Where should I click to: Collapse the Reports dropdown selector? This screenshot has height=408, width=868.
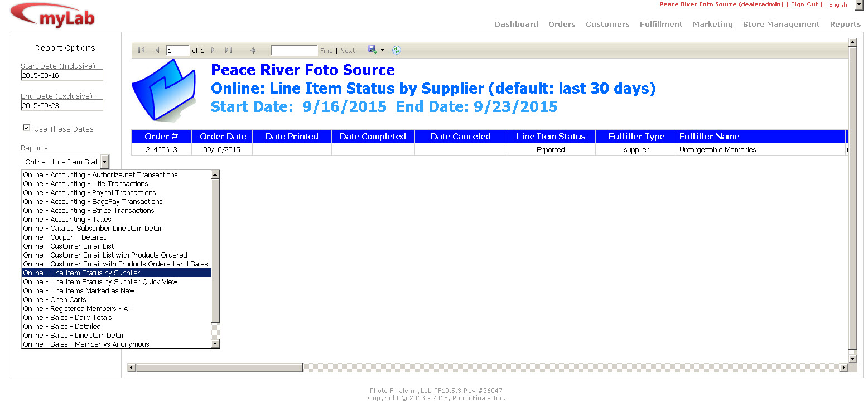click(x=105, y=162)
